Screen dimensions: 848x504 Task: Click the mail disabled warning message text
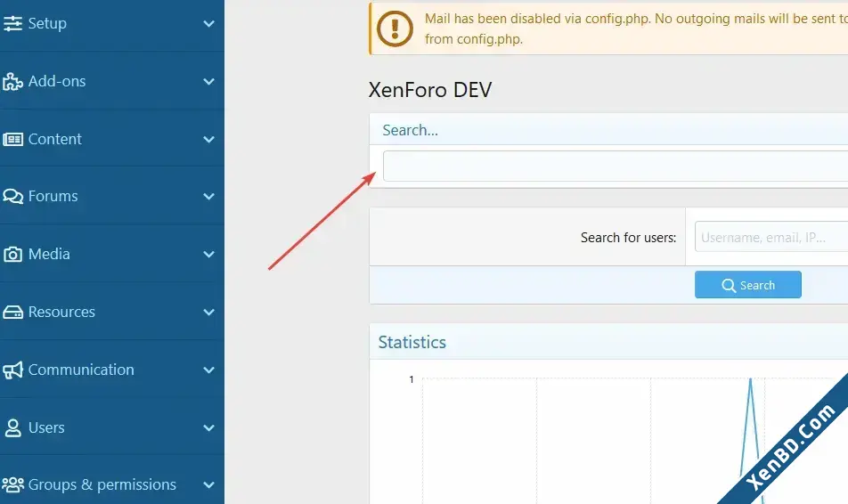point(636,28)
